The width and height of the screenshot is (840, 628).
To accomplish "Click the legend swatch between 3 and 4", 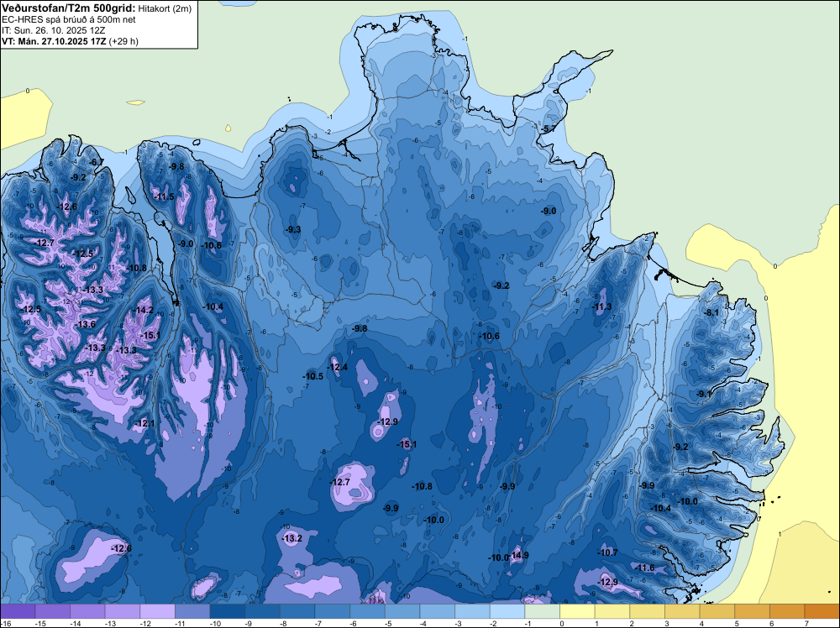I will 682,611.
